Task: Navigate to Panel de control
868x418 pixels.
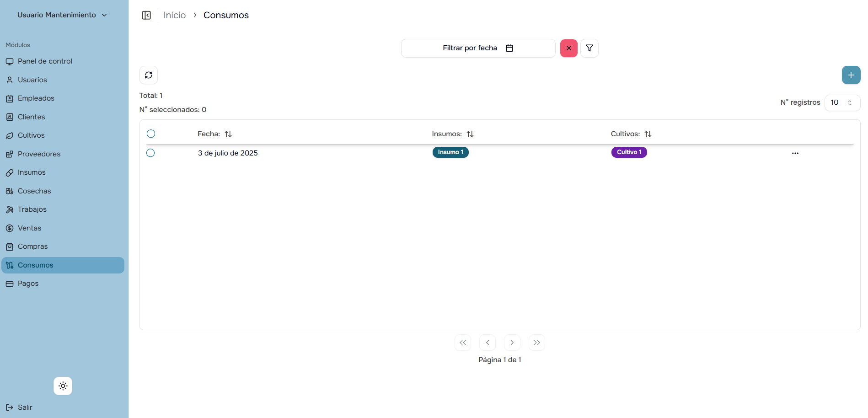Action: tap(45, 61)
